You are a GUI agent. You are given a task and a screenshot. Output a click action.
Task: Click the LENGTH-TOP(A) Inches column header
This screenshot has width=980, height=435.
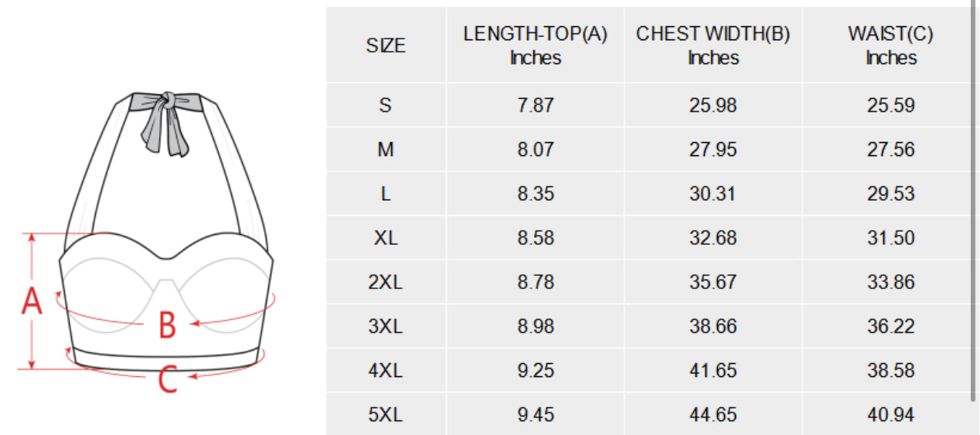[x=536, y=46]
